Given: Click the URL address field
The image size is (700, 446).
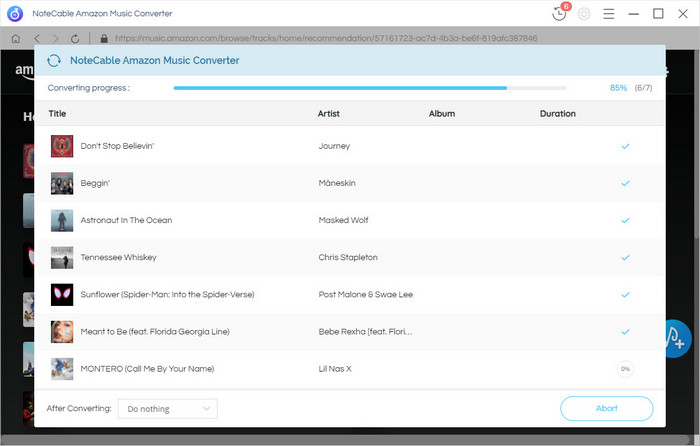Looking at the screenshot, I should (x=326, y=38).
